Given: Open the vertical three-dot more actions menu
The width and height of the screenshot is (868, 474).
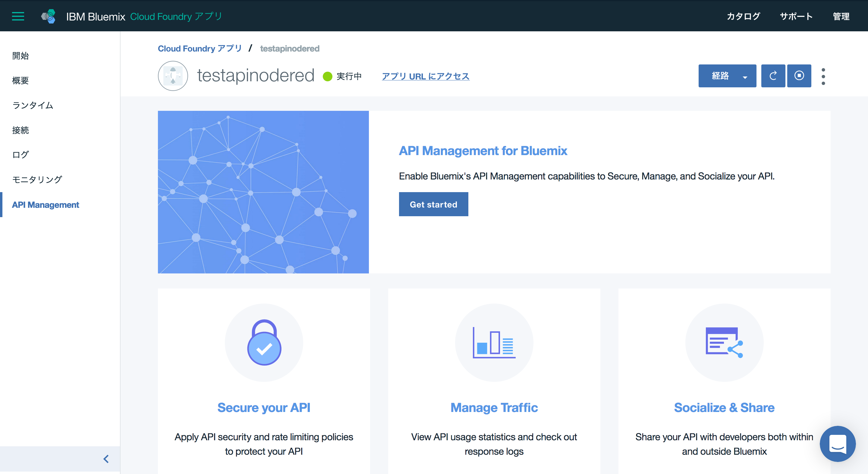Looking at the screenshot, I should point(823,76).
